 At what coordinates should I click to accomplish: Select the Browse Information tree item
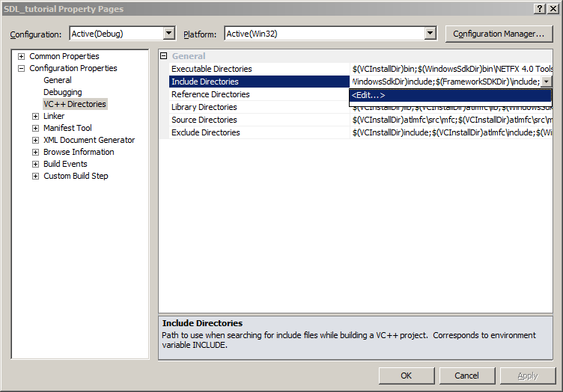(x=79, y=152)
